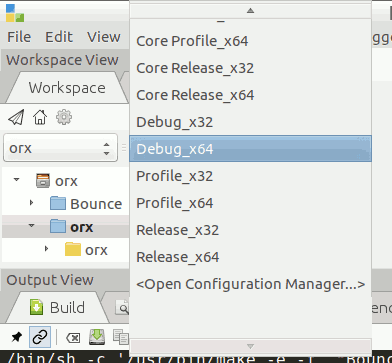Expand the yellow orx folder node
The width and height of the screenshot is (392, 363).
tap(46, 248)
